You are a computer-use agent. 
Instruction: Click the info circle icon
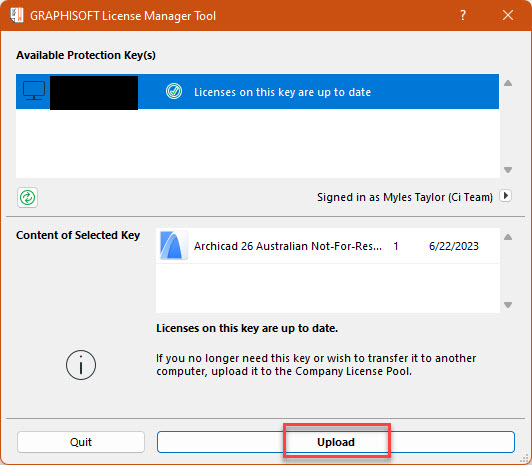81,365
